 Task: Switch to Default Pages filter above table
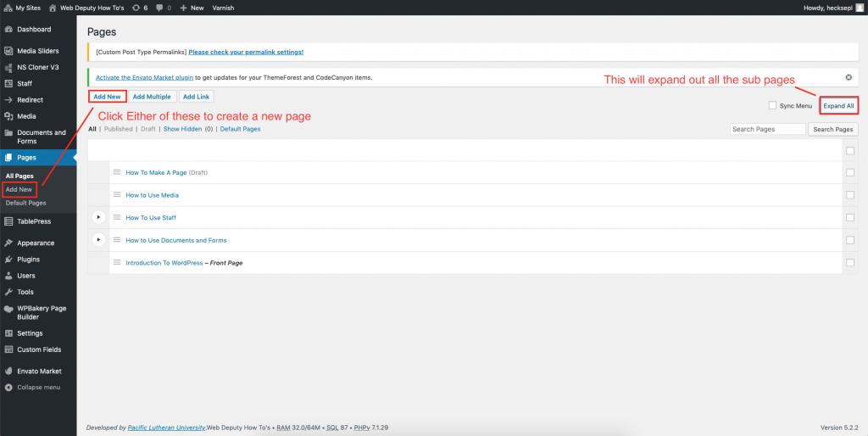240,129
